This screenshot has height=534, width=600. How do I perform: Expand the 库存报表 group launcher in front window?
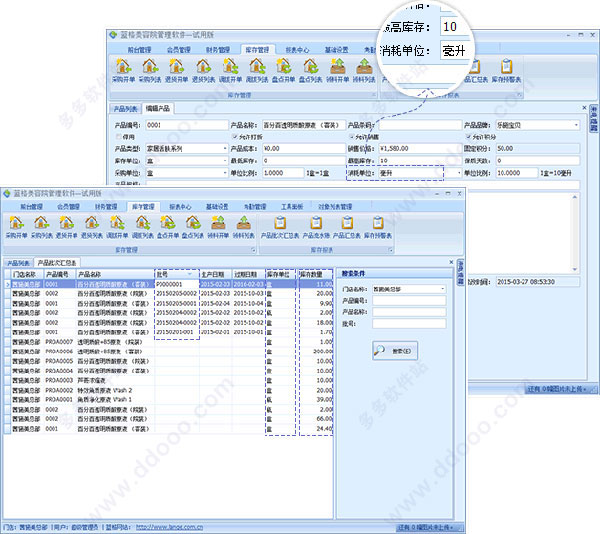(x=391, y=250)
